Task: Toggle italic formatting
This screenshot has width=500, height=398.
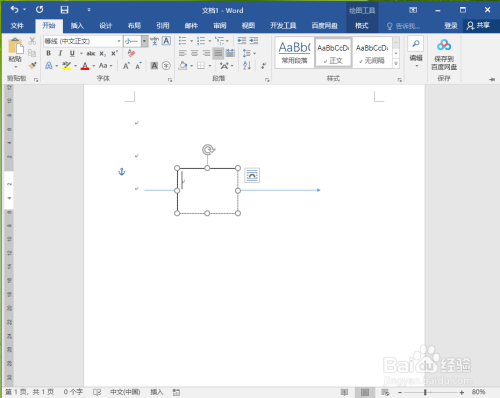Action: point(60,53)
